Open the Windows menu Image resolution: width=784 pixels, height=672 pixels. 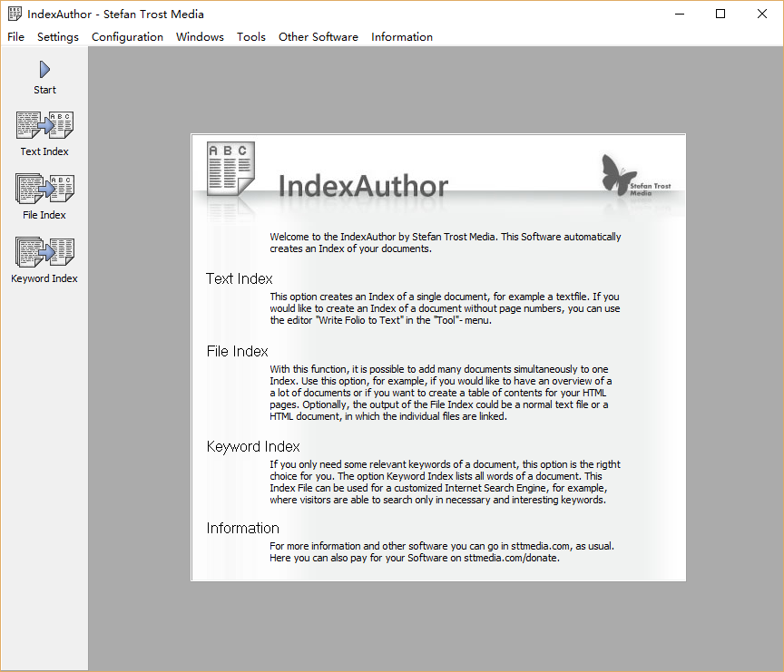(200, 37)
